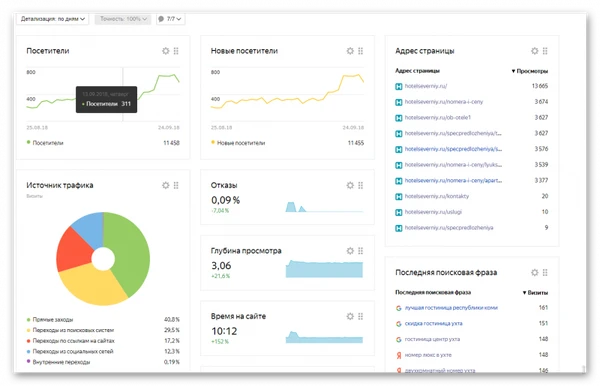Click the Время на сайте value 10:12
This screenshot has height=386, width=600.
tap(224, 331)
